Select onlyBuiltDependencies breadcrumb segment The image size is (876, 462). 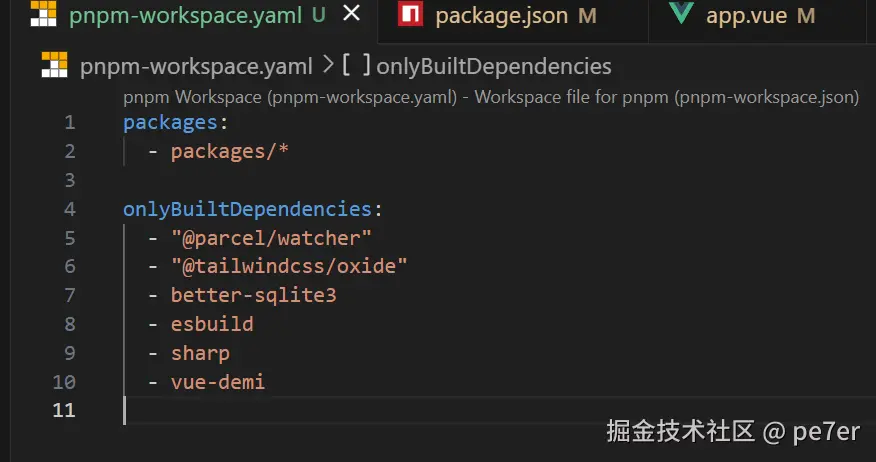[x=494, y=66]
